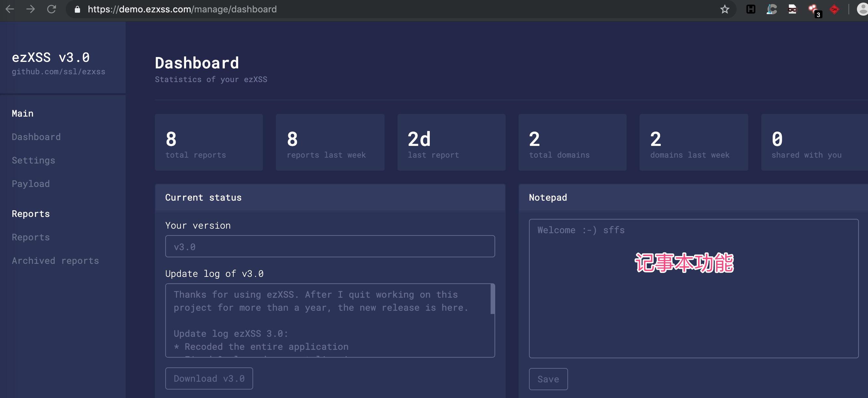Bookmark page with the star icon

click(x=725, y=9)
